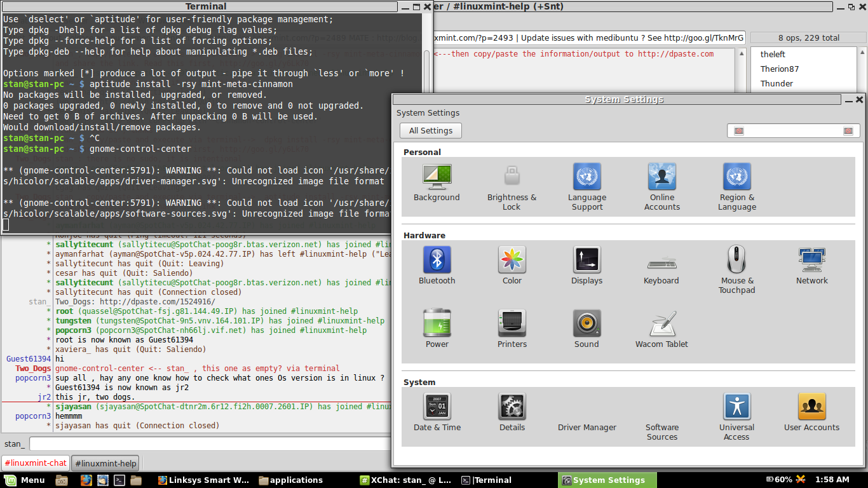Open the file manager panel launcher

[x=135, y=480]
